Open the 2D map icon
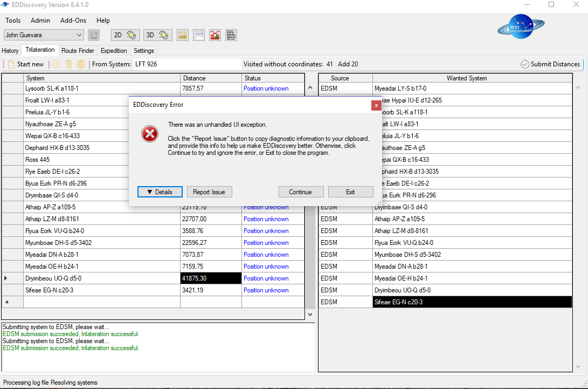The height and width of the screenshot is (389, 588). [124, 35]
